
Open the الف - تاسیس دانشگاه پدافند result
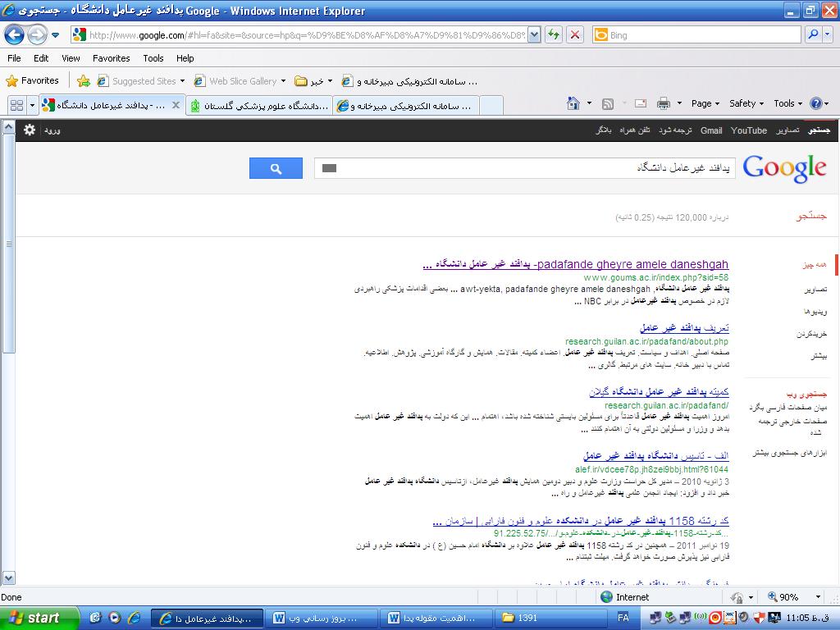[x=655, y=456]
